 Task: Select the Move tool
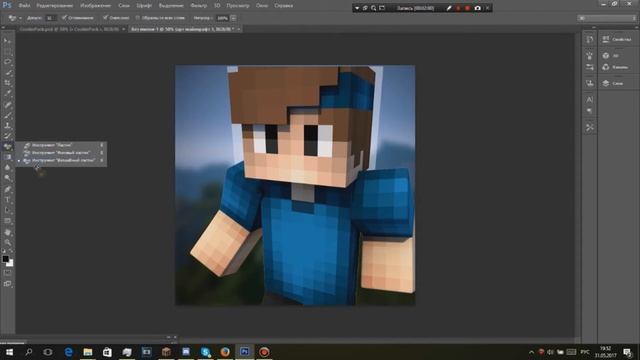click(x=7, y=41)
